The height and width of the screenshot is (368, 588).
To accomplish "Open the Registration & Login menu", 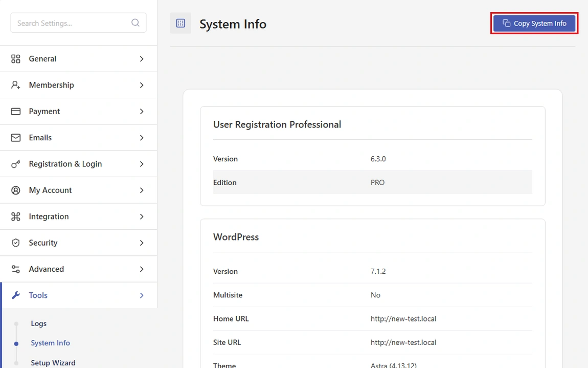I will click(x=78, y=164).
